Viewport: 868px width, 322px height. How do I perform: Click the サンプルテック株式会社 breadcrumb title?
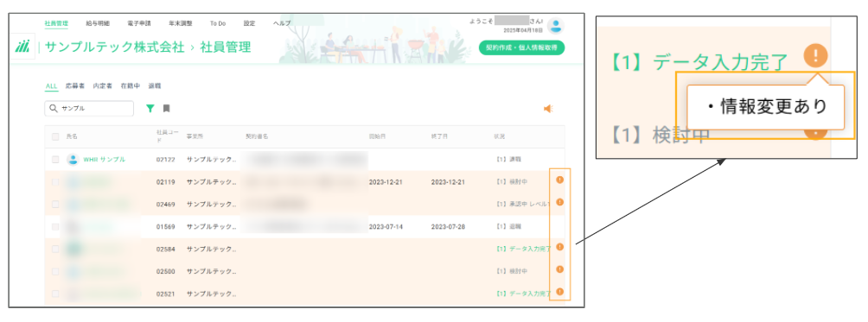(114, 47)
